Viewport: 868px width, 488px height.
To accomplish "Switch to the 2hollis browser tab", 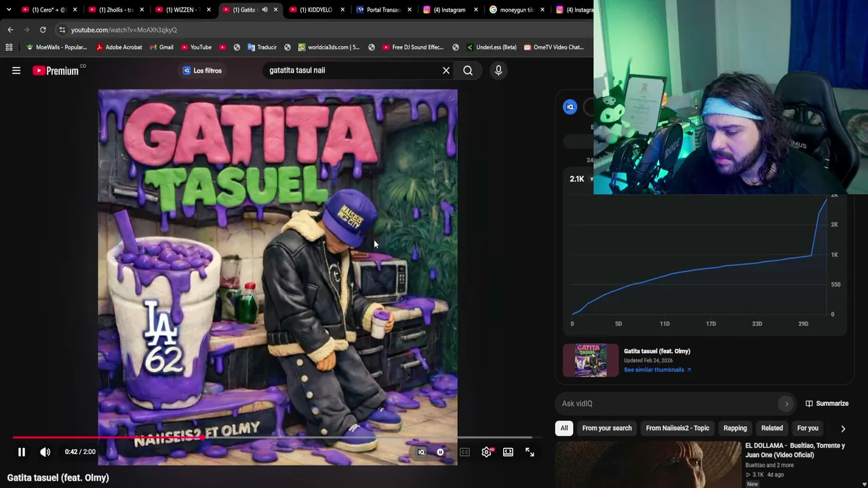I will pos(115,9).
